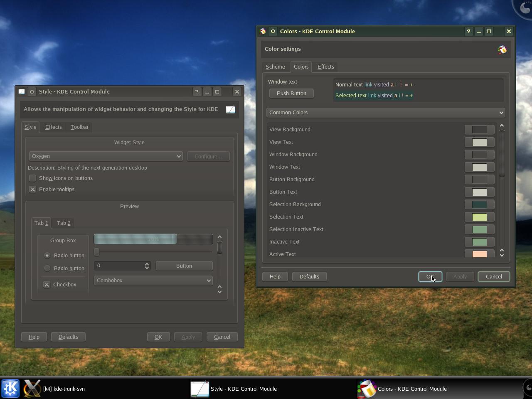The image size is (532, 399).
Task: Click the color list scrollbar up arrow
Action: (x=502, y=126)
